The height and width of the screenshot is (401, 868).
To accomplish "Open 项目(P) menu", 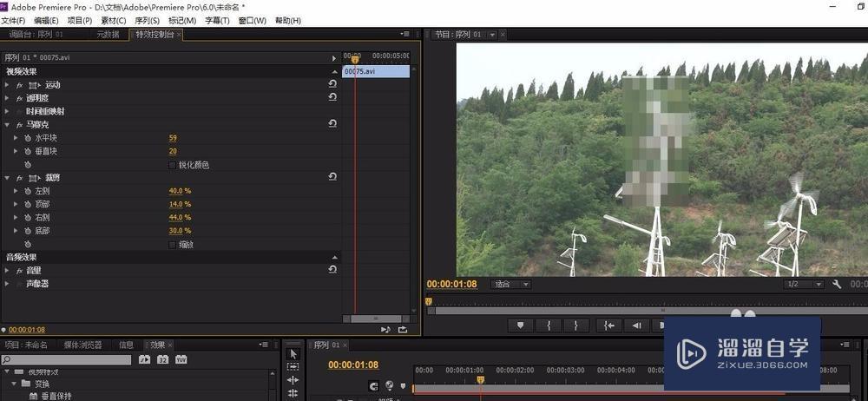I will tap(80, 21).
